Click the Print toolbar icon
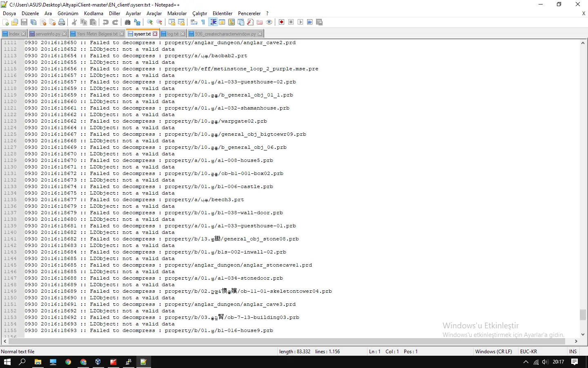588x368 pixels. click(62, 22)
